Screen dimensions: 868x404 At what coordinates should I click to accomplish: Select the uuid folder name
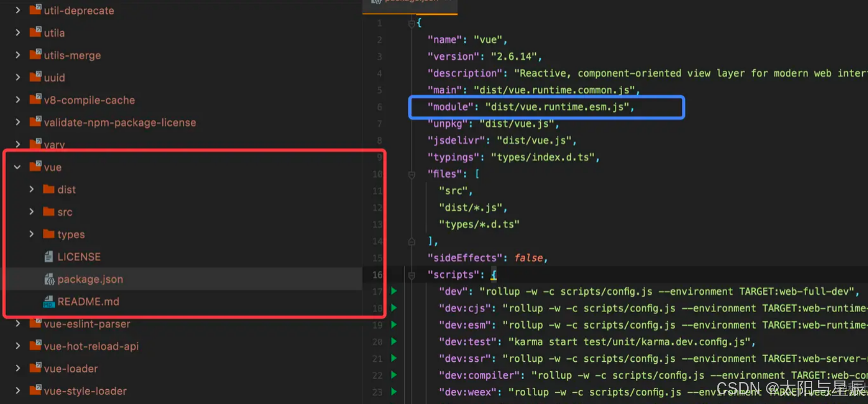[x=54, y=78]
